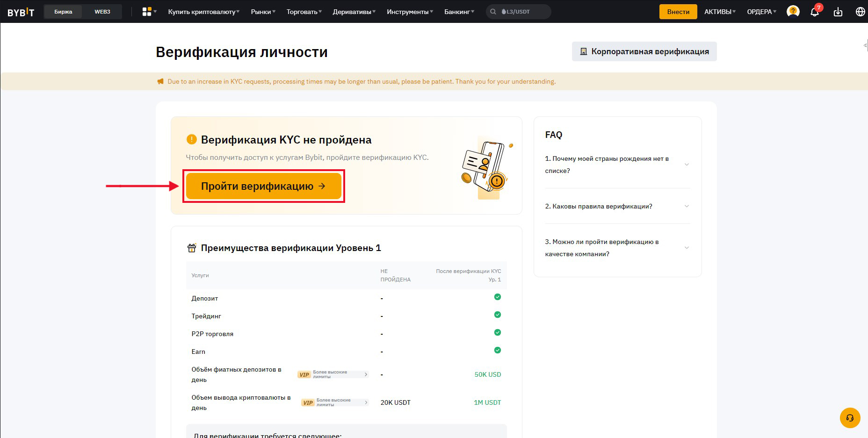This screenshot has width=868, height=438.
Task: Click the green checkmark in Депозит row
Action: 498,297
